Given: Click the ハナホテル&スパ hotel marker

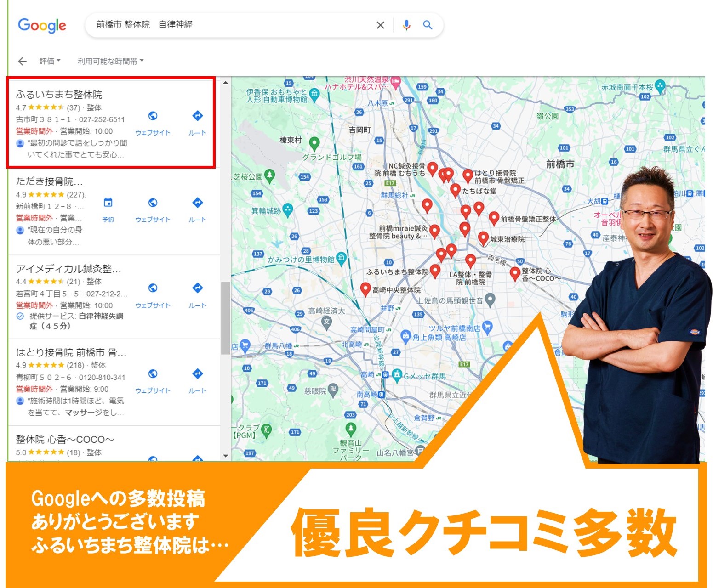Looking at the screenshot, I should (x=395, y=83).
